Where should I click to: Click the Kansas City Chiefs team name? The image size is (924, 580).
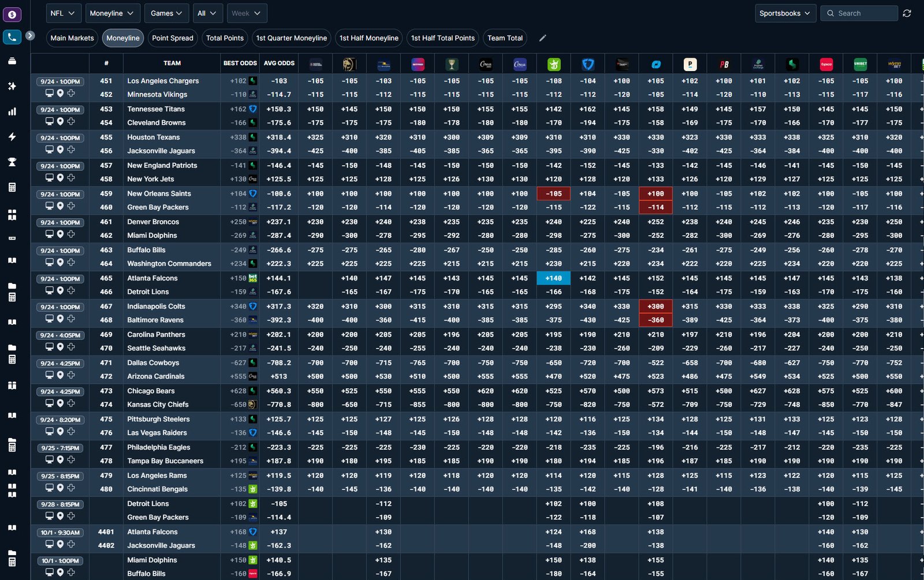coord(158,405)
